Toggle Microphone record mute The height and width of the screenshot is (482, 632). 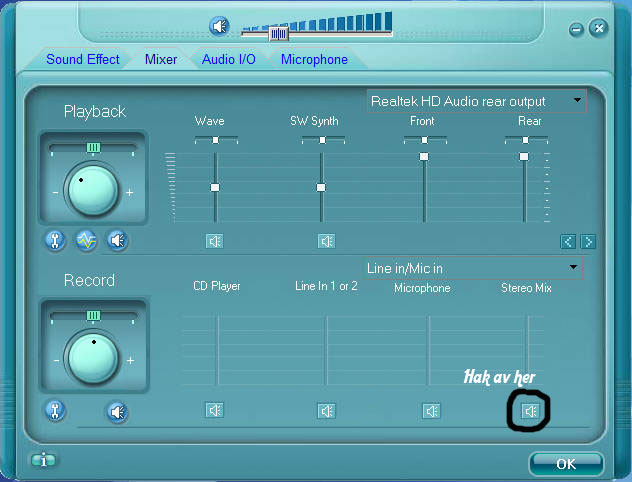[431, 411]
